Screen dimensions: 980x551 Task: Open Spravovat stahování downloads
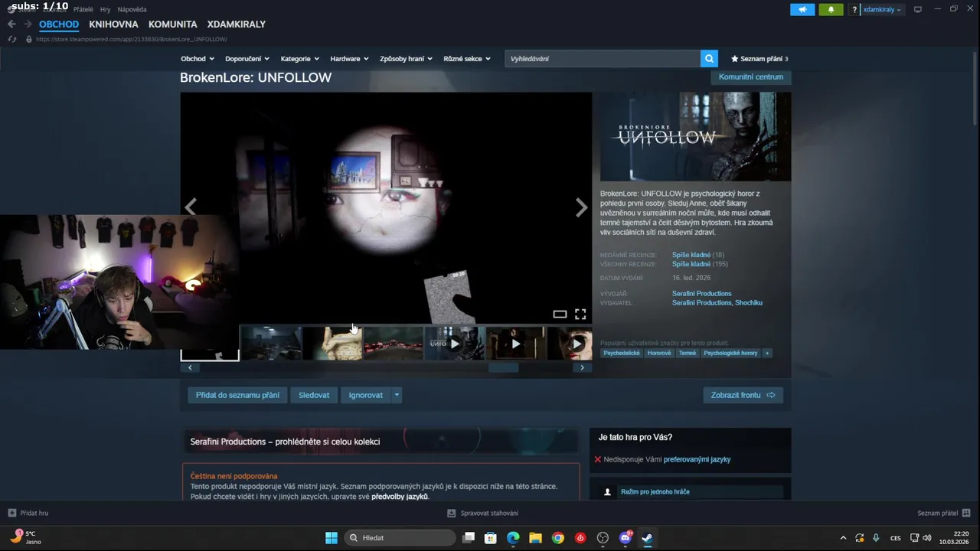tap(483, 514)
